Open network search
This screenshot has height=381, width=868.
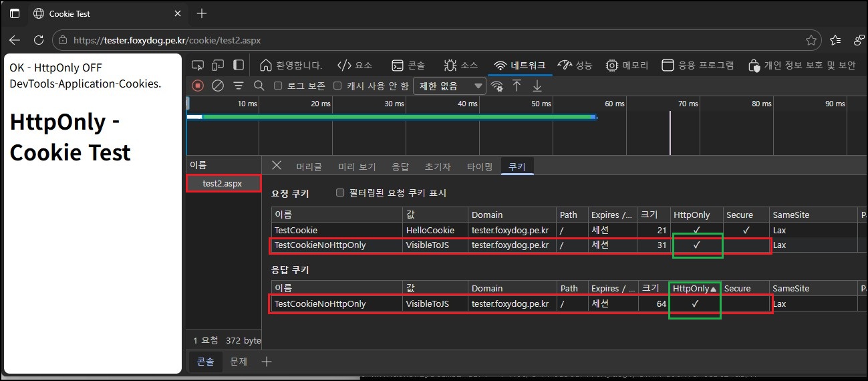click(259, 86)
